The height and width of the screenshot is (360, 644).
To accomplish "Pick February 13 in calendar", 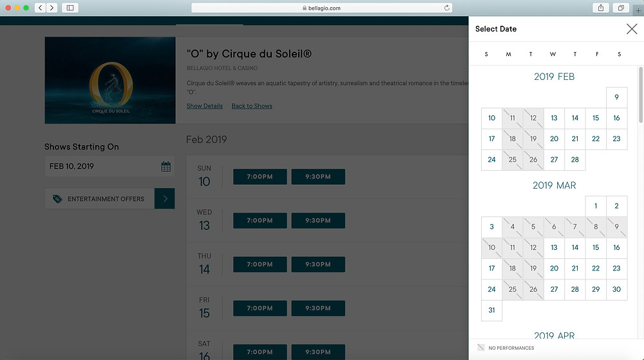I will pyautogui.click(x=554, y=118).
